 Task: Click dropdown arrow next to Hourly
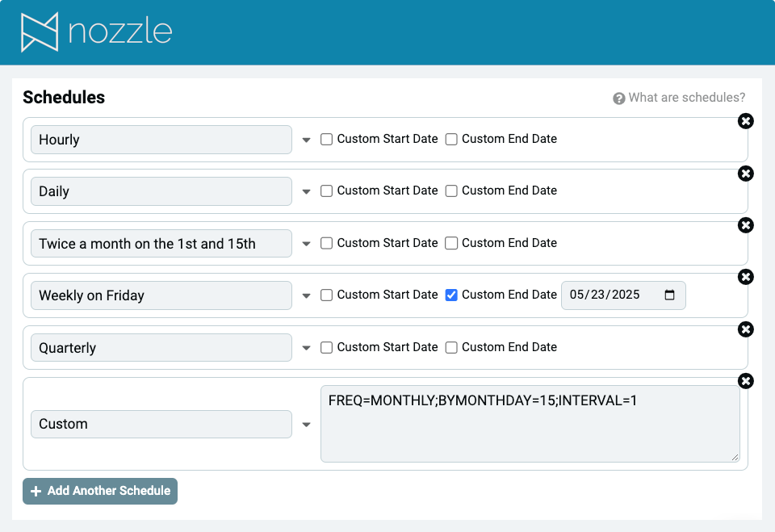coord(307,140)
